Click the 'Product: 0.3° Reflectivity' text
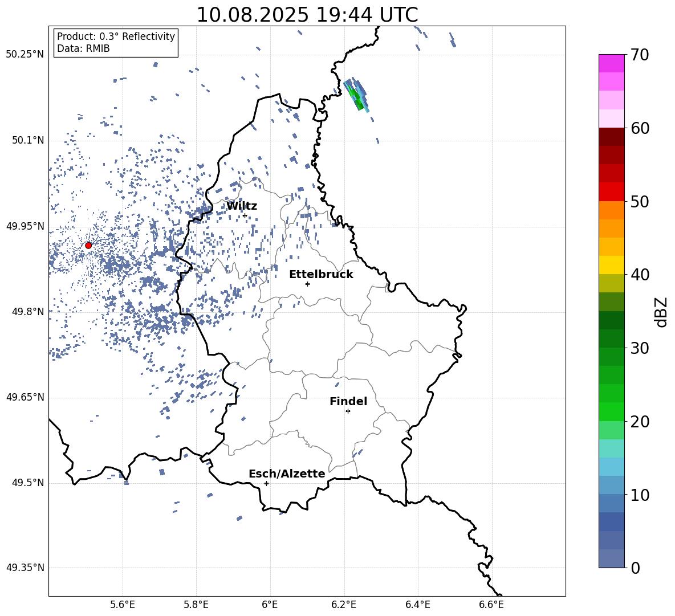 pyautogui.click(x=116, y=36)
